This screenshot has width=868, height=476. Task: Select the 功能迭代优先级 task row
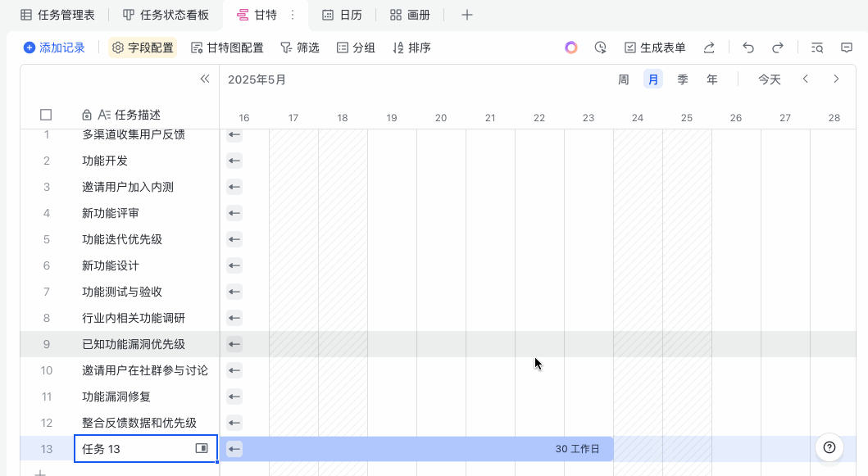pyautogui.click(x=120, y=239)
